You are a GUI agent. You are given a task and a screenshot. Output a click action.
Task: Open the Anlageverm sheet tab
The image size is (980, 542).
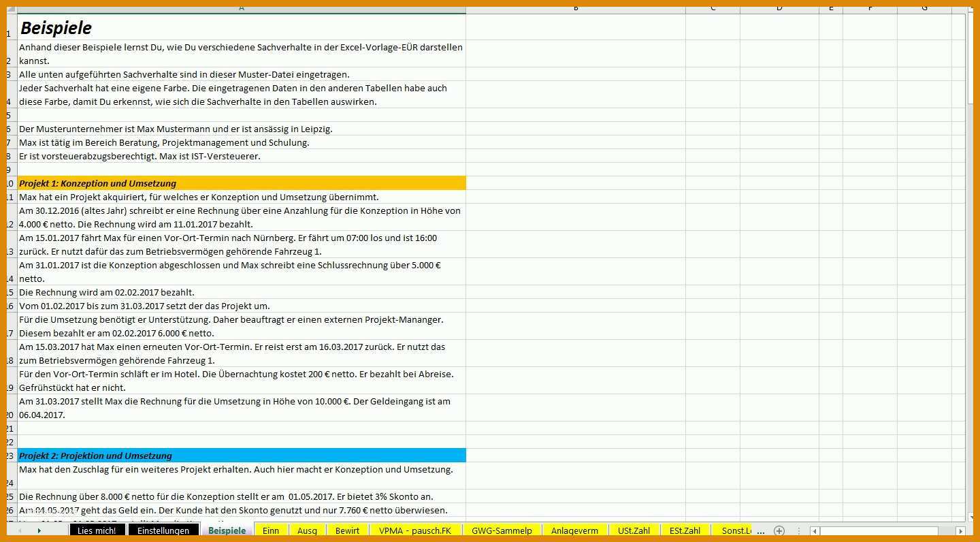pos(574,530)
